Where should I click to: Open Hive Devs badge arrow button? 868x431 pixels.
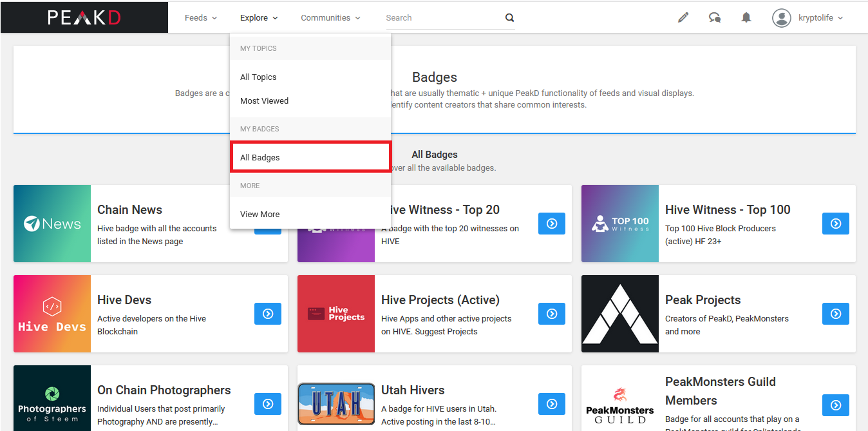pyautogui.click(x=267, y=314)
